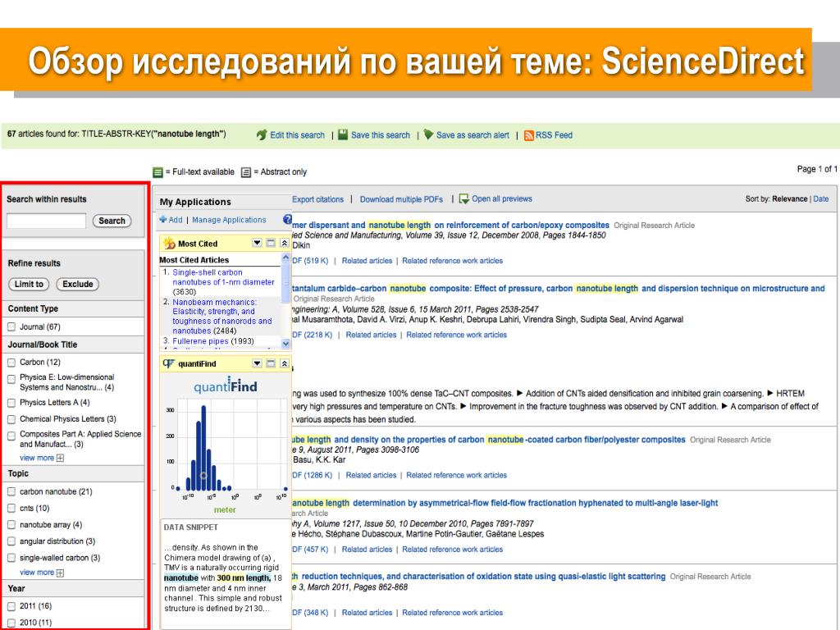Maximize the quantiFind panel
This screenshot has height=630, width=840.
[x=271, y=363]
